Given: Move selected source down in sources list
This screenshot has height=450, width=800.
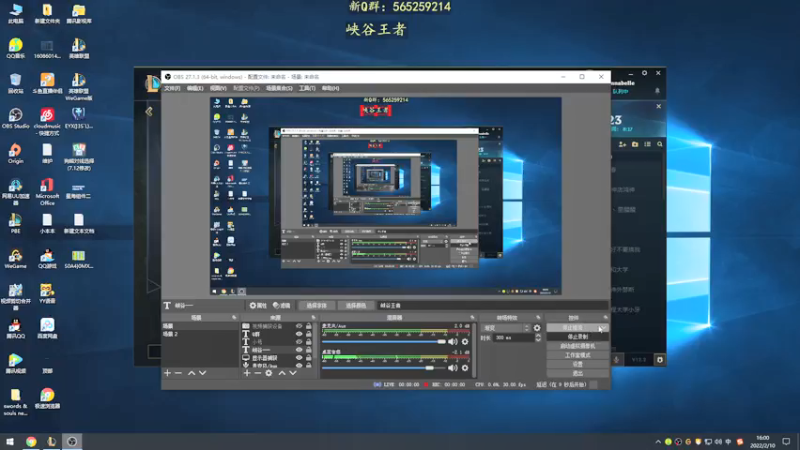Looking at the screenshot, I should click(293, 373).
